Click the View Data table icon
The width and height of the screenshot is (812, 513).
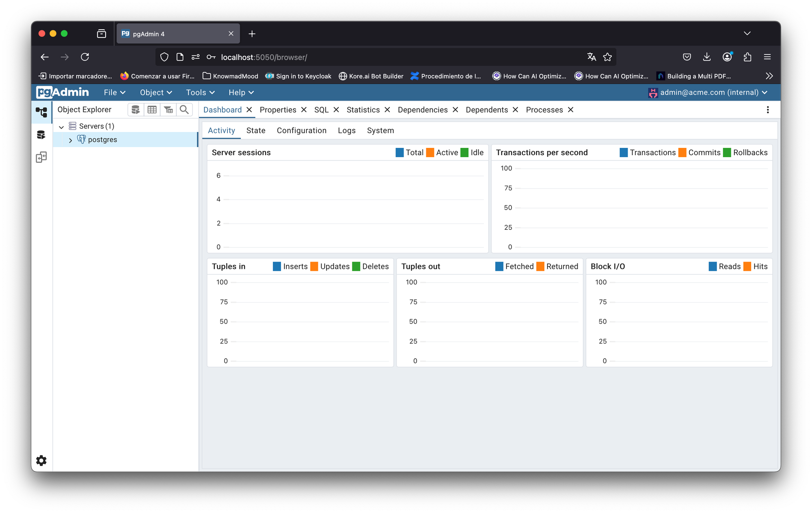(152, 110)
